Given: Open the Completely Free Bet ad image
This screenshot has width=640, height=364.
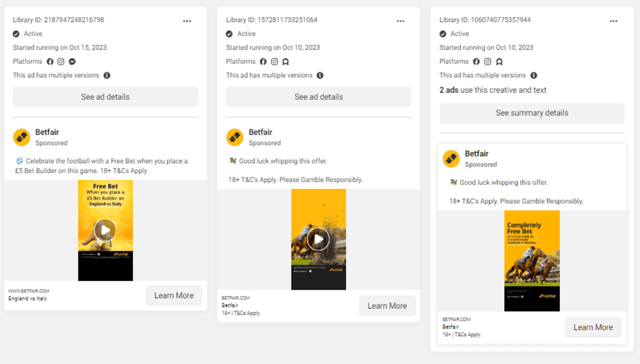Looking at the screenshot, I should [532, 261].
